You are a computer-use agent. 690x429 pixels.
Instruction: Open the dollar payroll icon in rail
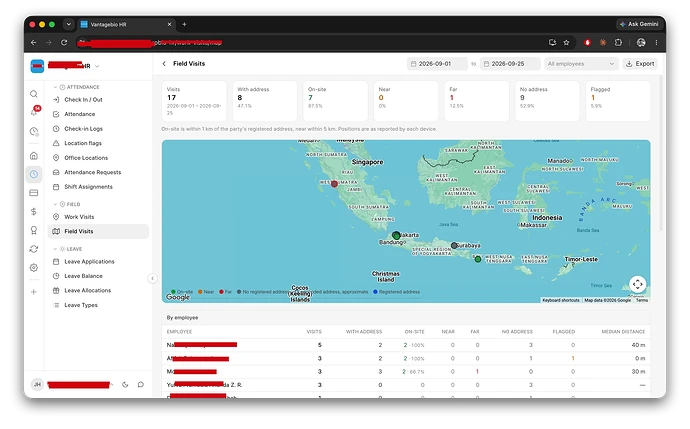coord(34,212)
